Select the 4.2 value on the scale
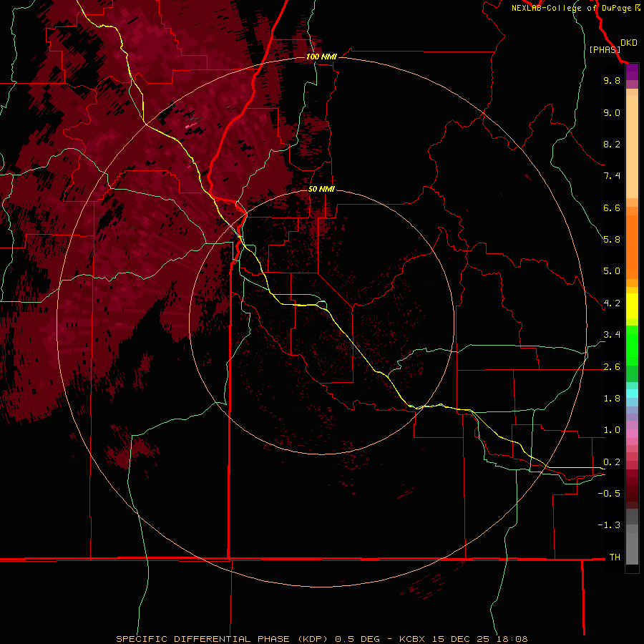 coord(612,303)
